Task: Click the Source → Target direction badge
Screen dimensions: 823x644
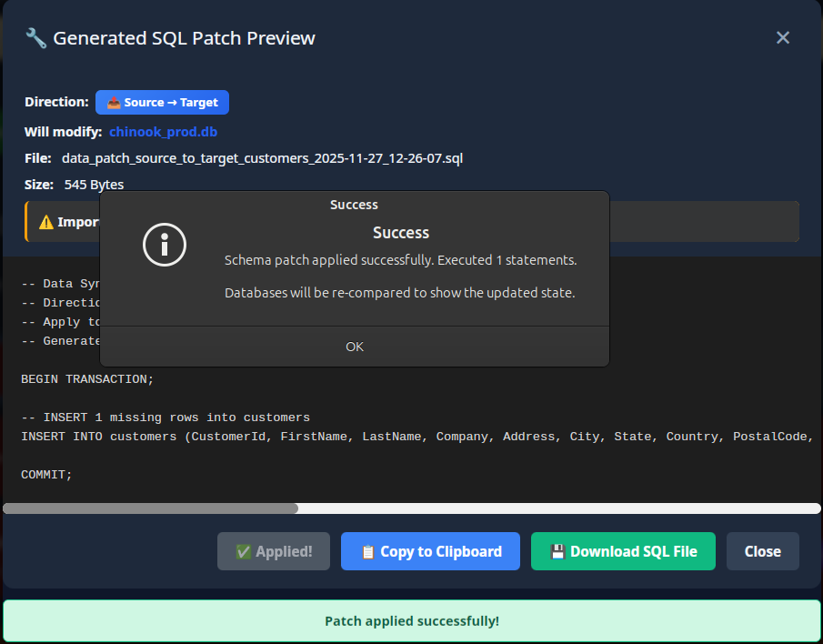Action: coord(162,103)
